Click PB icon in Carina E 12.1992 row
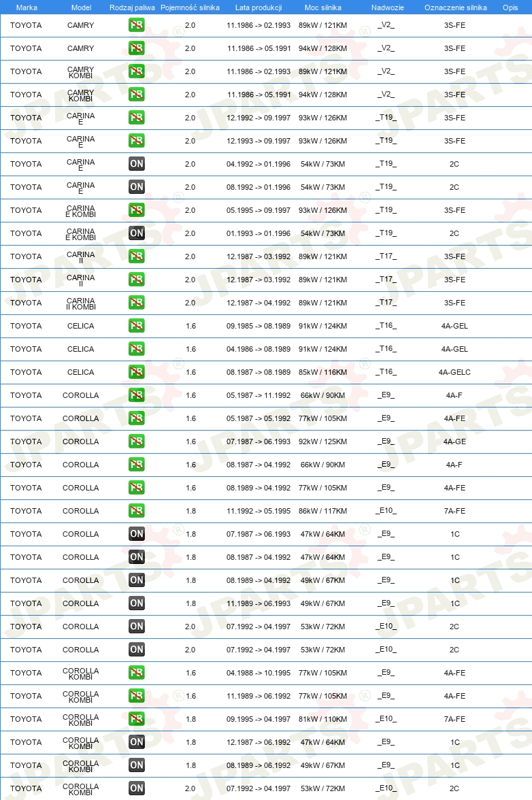The image size is (532, 800). 136,117
